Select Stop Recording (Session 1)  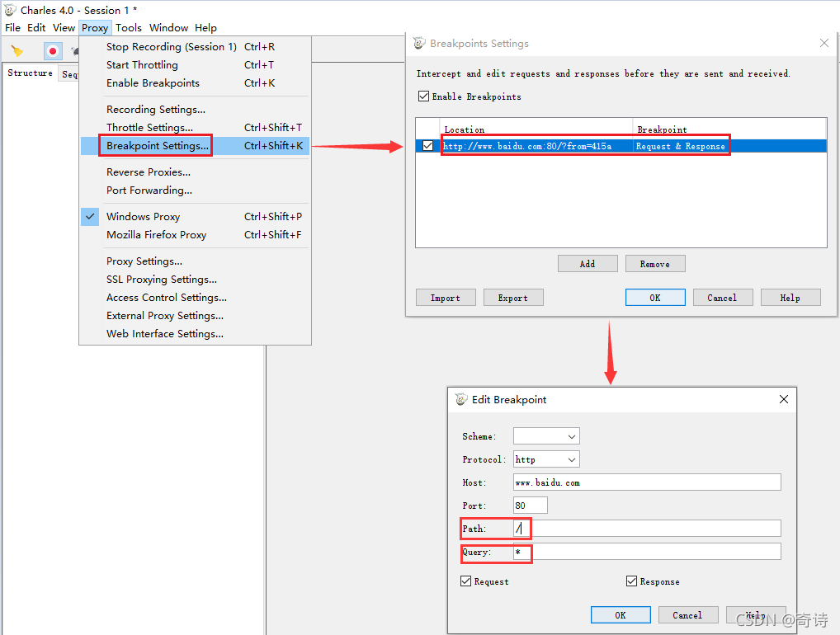[195, 47]
